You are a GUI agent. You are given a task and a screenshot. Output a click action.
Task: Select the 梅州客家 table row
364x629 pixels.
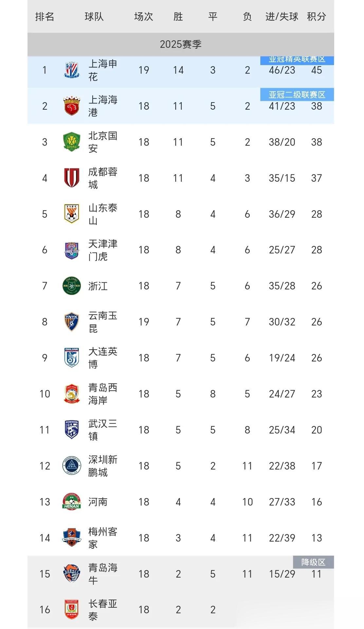point(181,538)
